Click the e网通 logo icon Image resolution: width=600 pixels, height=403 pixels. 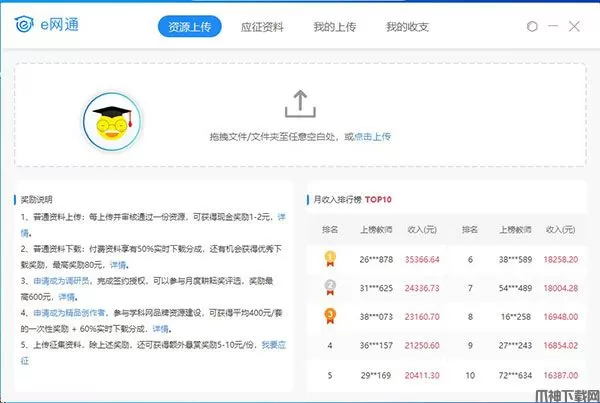26,27
